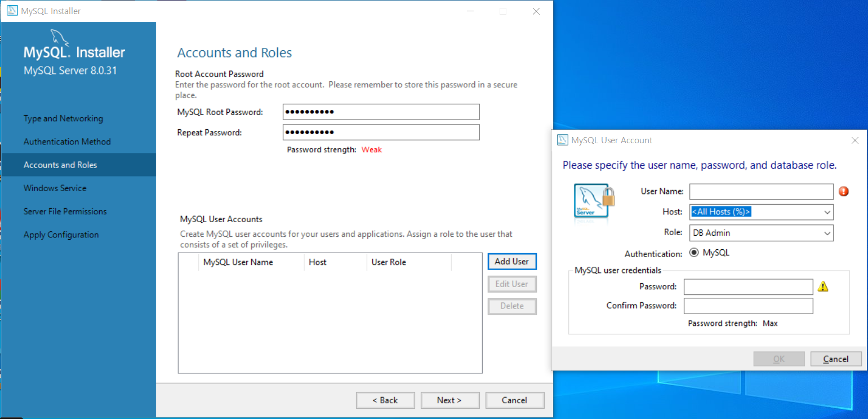Click the Edit User button

(x=512, y=284)
